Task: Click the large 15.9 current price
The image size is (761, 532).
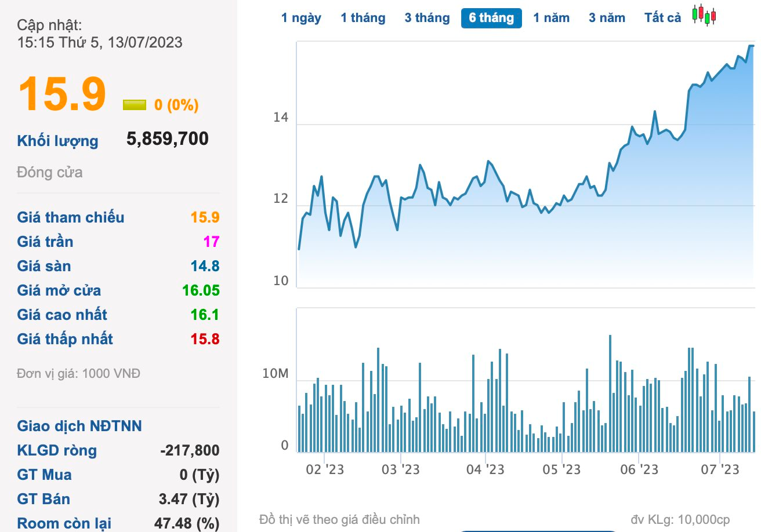Action: click(x=63, y=94)
